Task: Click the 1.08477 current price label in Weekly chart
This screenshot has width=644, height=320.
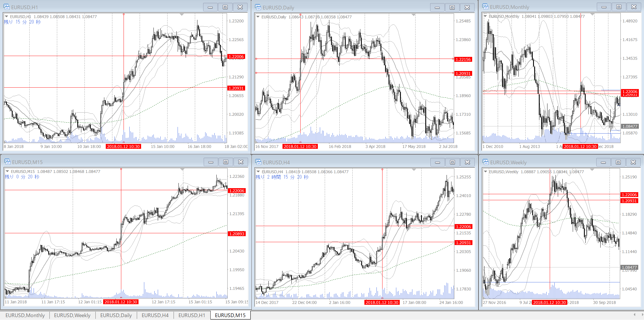Action: pyautogui.click(x=629, y=267)
